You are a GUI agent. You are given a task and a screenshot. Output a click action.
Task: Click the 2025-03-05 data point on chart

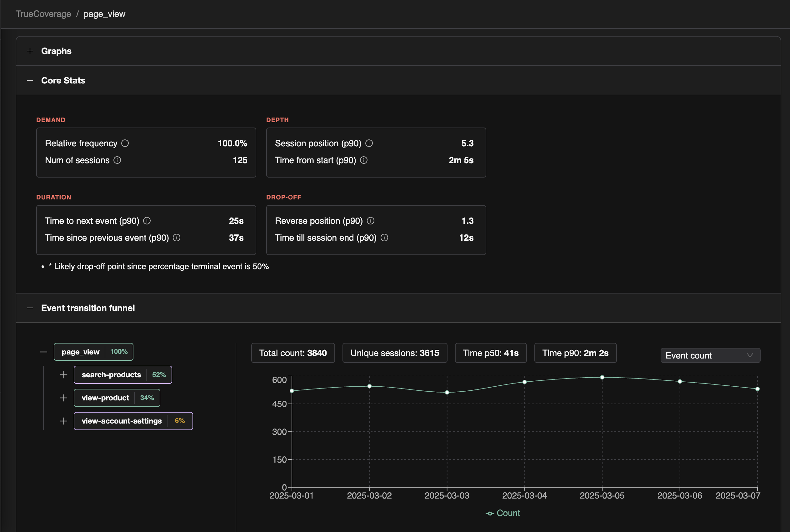(x=602, y=377)
